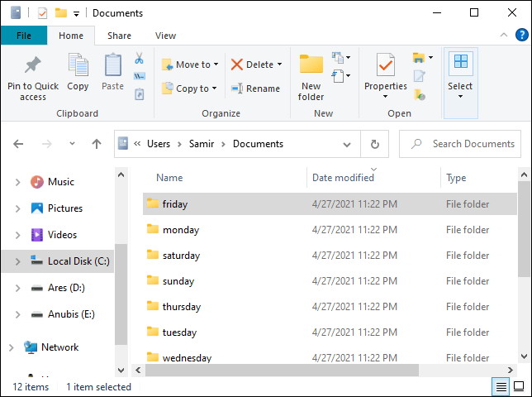This screenshot has height=397, width=532.
Task: Create a New folder
Action: pos(311,77)
